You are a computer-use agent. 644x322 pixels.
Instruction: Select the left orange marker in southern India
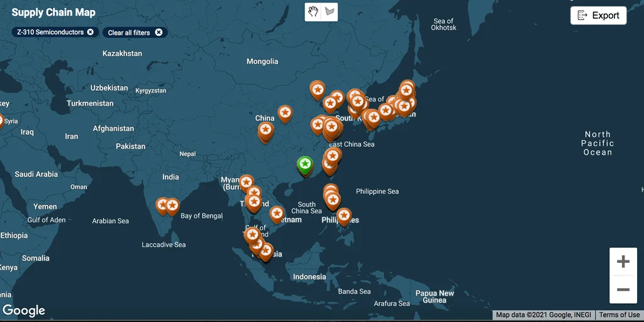tap(163, 206)
